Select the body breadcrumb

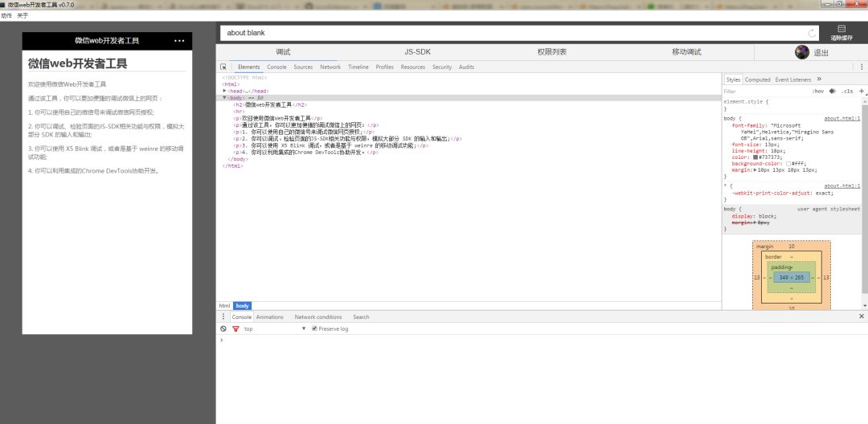click(x=242, y=305)
